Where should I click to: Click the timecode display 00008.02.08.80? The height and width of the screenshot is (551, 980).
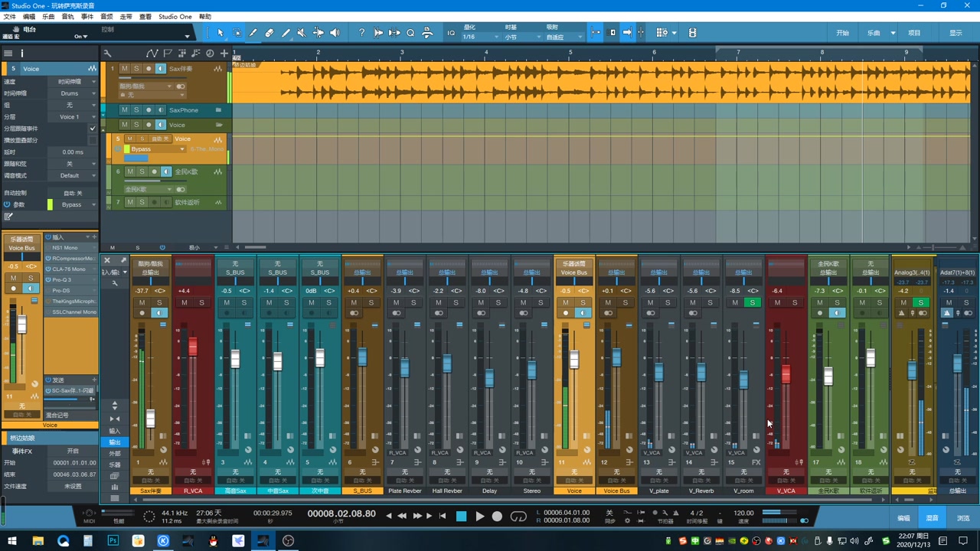(x=341, y=514)
